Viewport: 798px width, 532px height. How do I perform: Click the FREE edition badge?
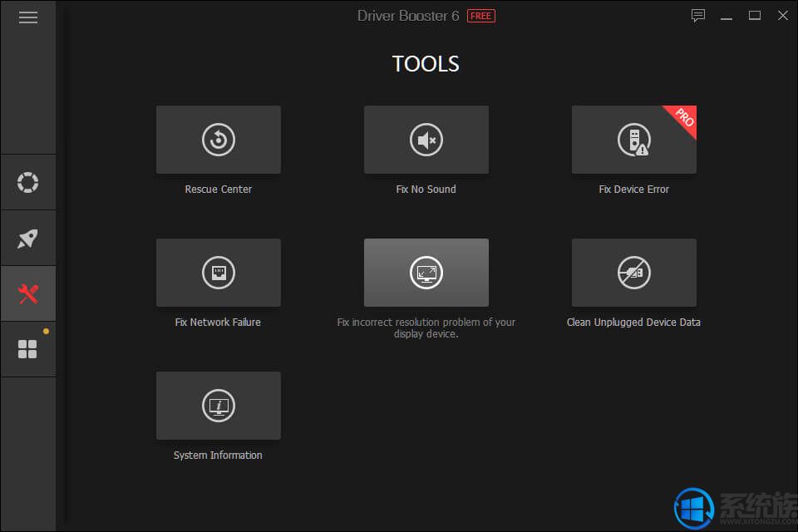pyautogui.click(x=481, y=16)
